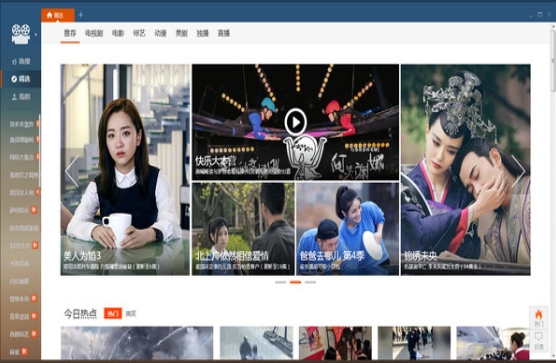Open the 美人为馅3 poster
Screen dimensions: 556x363
coord(125,169)
